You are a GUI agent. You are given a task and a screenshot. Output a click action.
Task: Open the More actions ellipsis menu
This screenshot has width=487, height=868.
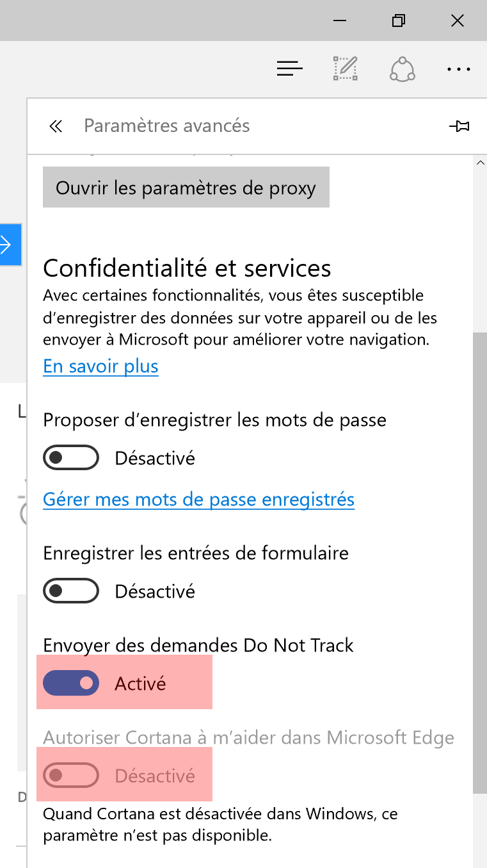pos(459,69)
